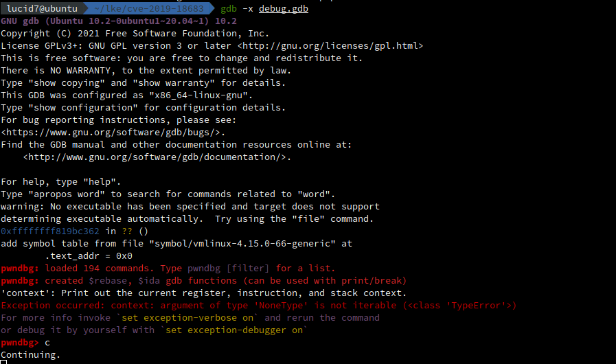Click the 'set exception-debugger on' text

234,330
